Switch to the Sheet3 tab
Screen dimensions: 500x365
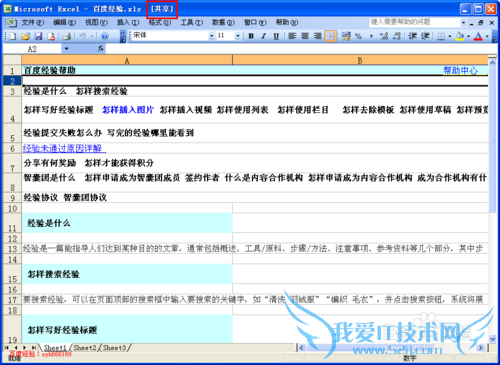point(114,348)
